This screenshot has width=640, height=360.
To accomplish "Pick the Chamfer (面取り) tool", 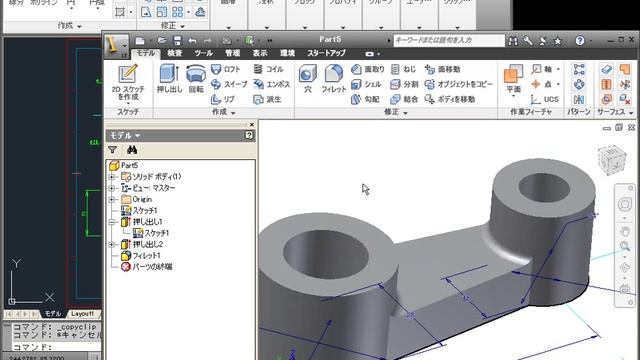I will (367, 69).
